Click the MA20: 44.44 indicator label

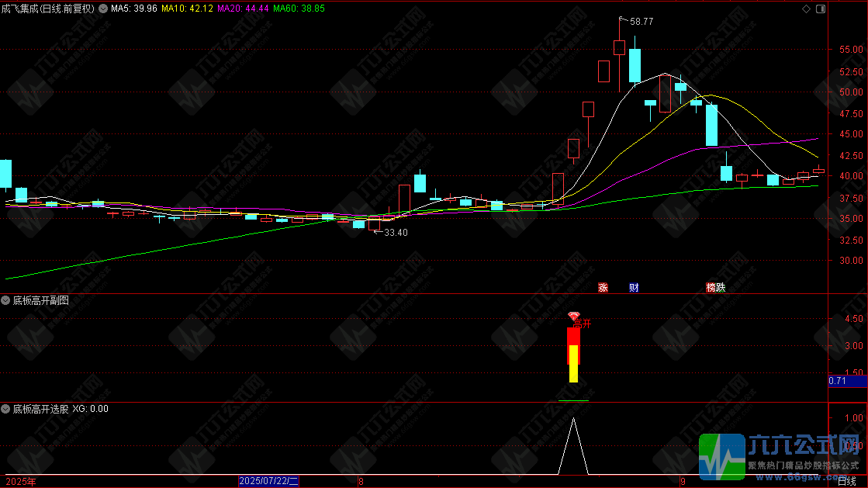(243, 9)
